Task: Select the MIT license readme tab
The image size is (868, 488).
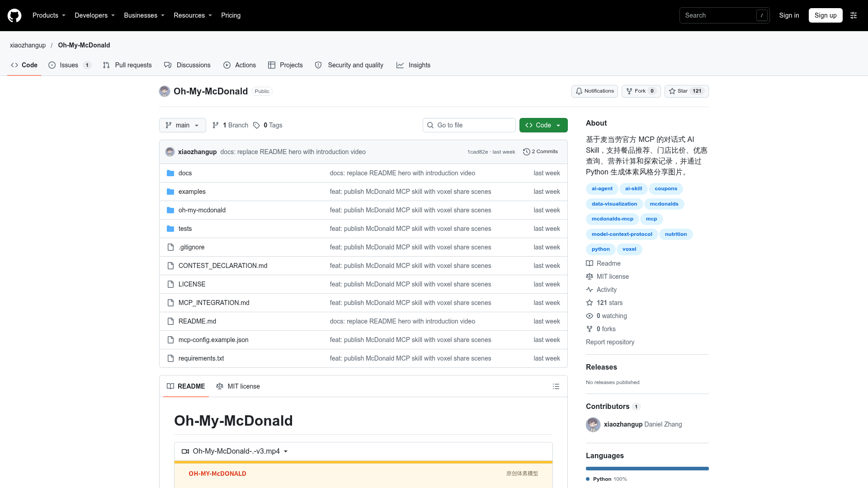Action: [238, 386]
